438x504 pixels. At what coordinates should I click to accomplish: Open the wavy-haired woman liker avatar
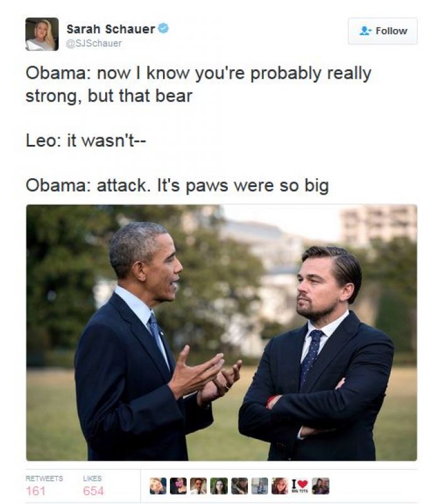pyautogui.click(x=280, y=486)
